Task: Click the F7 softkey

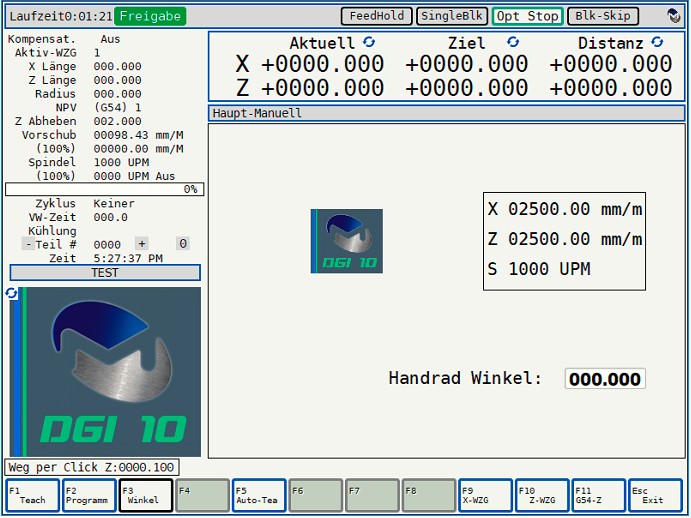Action: tap(372, 496)
